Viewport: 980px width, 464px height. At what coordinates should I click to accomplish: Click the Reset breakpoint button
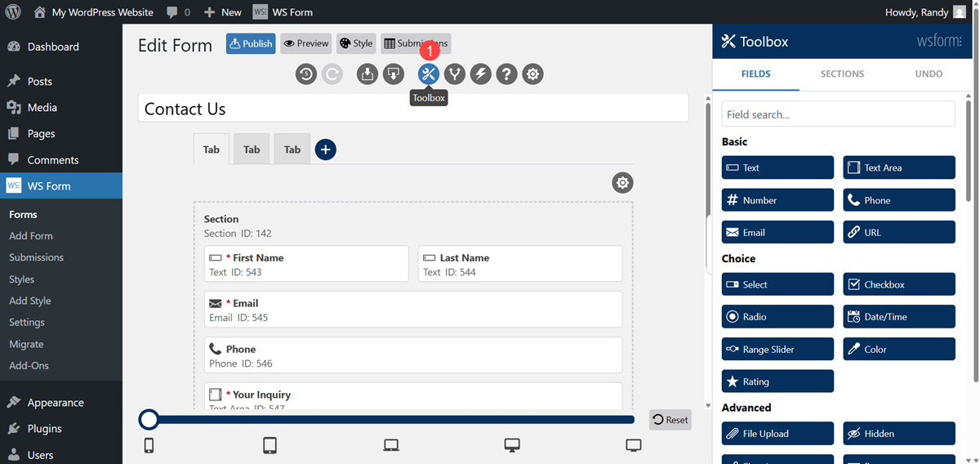point(670,420)
